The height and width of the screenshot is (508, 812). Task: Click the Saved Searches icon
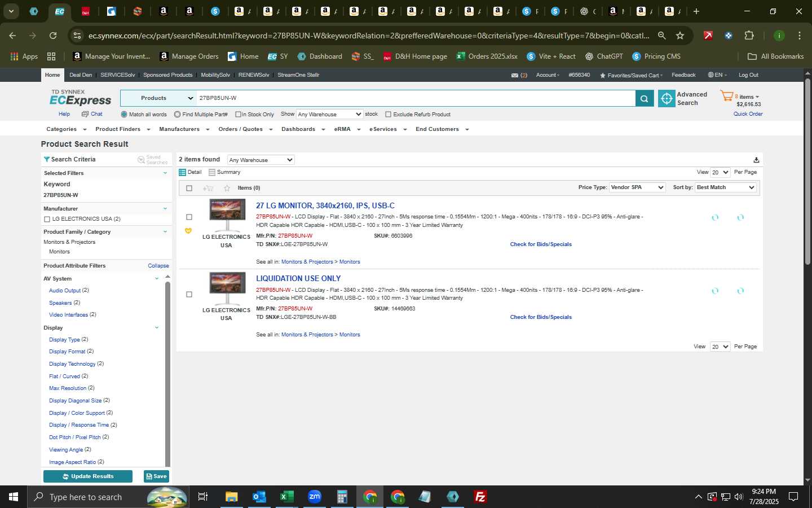coord(142,160)
